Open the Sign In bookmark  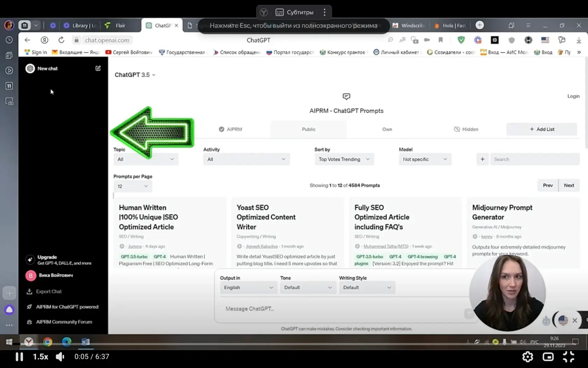(36, 52)
